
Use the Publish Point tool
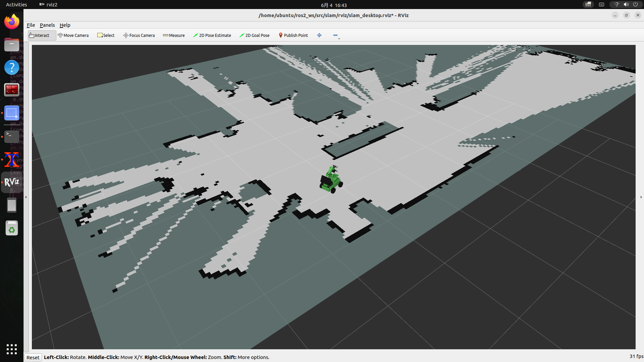click(x=293, y=35)
